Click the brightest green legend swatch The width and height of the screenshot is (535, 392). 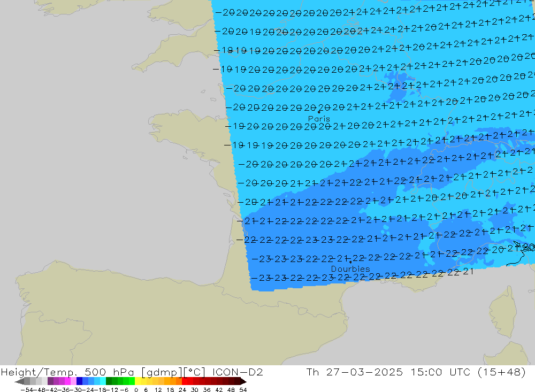point(132,381)
